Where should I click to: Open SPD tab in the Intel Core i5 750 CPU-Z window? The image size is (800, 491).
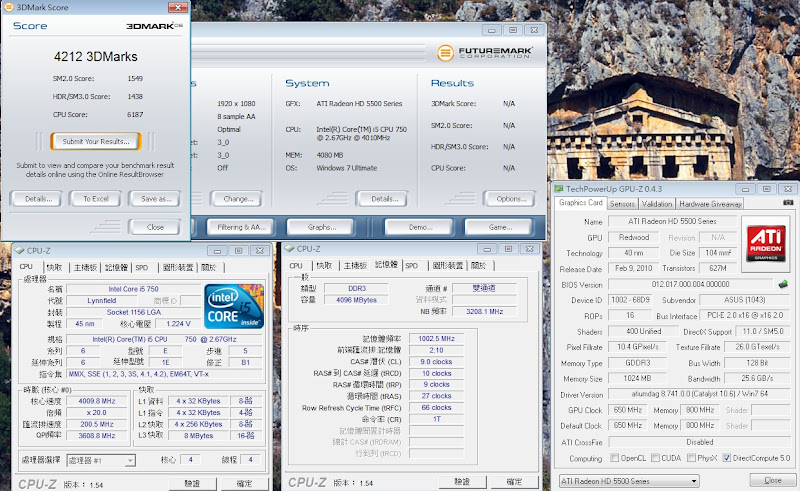[x=142, y=267]
